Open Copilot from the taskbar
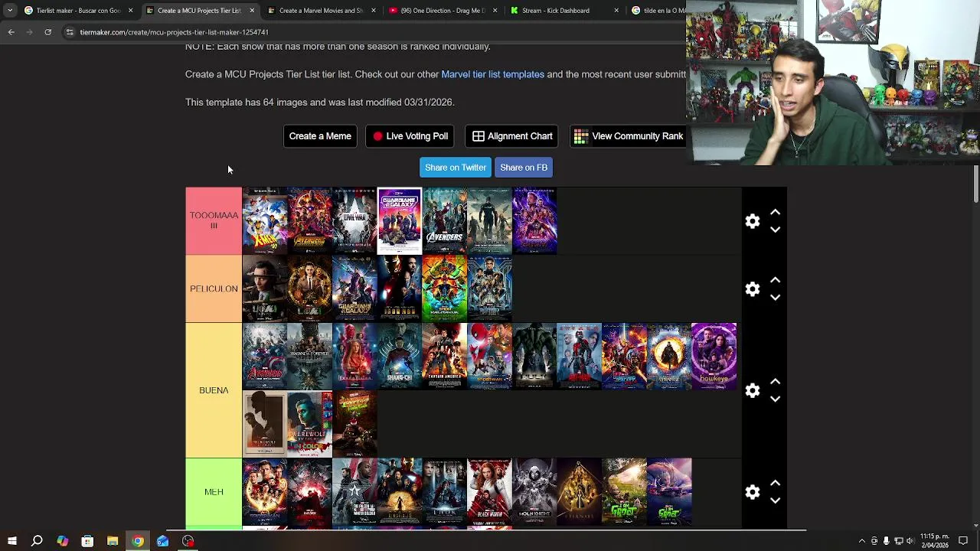The width and height of the screenshot is (980, 551). [x=62, y=541]
